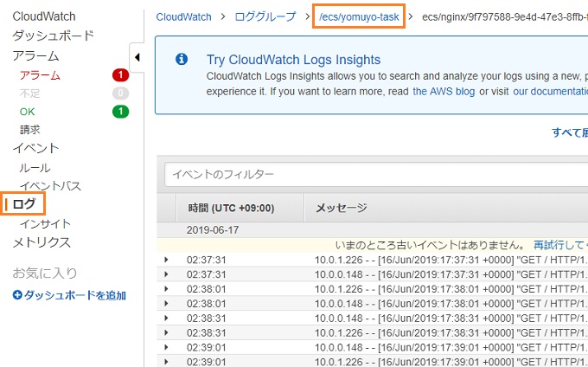This screenshot has width=588, height=367.
Task: Expand the first 02:37:31 log row
Action: tap(167, 260)
